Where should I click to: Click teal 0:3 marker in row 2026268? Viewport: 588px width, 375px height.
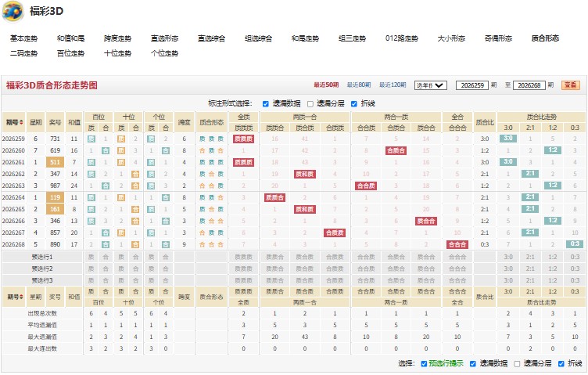pos(575,244)
